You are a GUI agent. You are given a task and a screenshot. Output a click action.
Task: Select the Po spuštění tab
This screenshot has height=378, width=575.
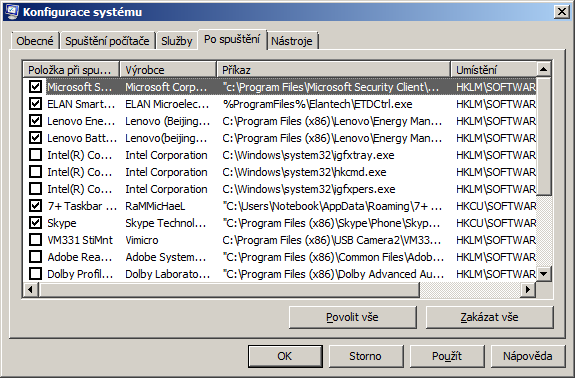coord(232,39)
